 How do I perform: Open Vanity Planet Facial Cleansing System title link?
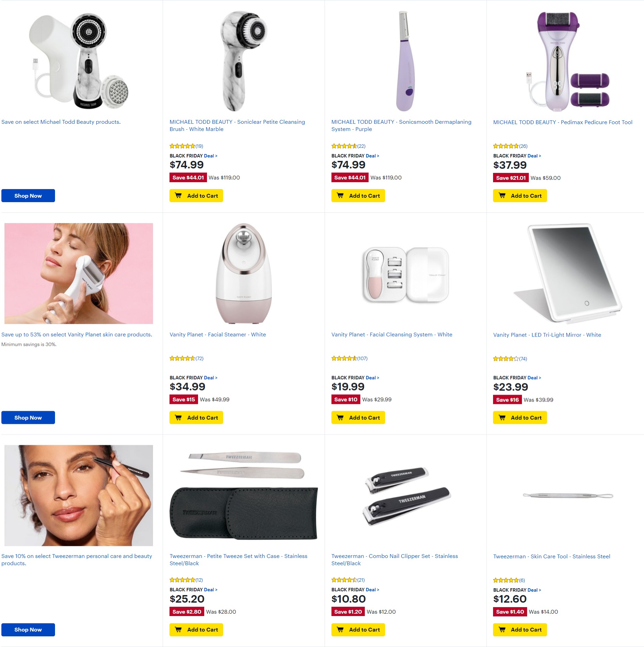point(392,335)
